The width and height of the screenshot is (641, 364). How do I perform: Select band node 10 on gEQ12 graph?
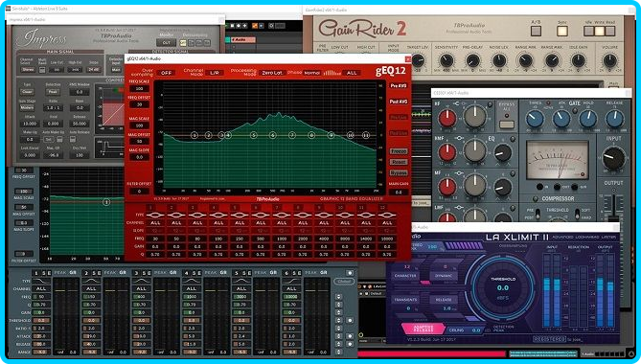click(x=351, y=135)
